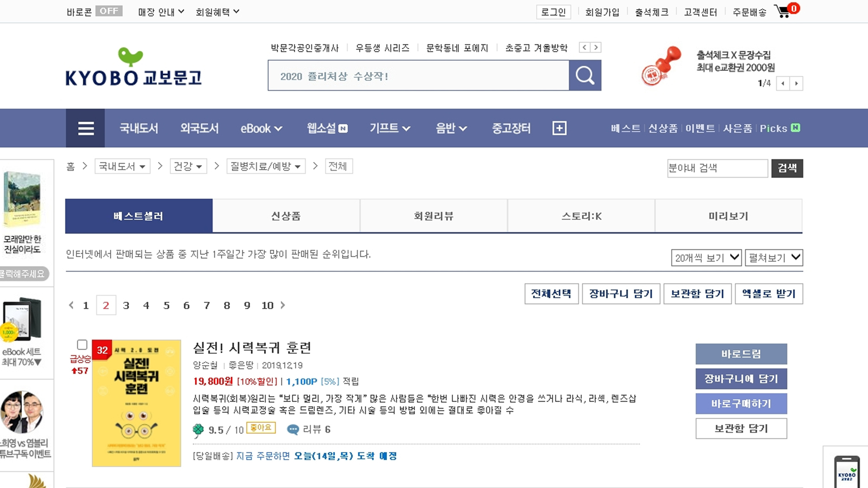
Task: Open the hamburger all-categories menu
Action: (x=85, y=128)
